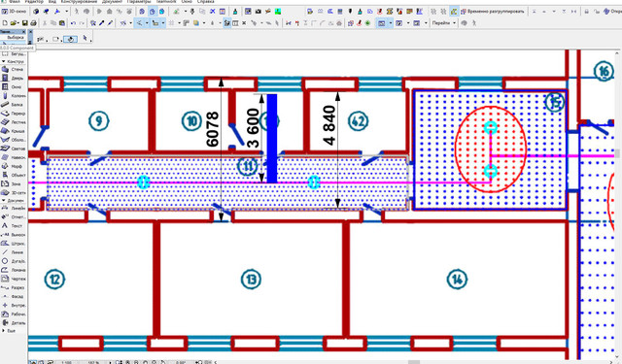Open dropdown beside the floor plan display button

(391, 23)
